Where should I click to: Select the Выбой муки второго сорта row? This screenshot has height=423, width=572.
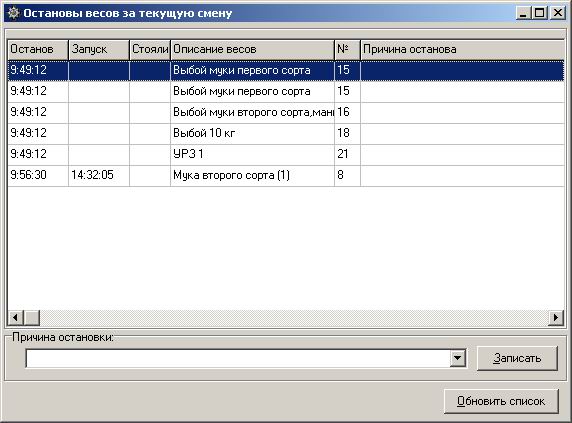pyautogui.click(x=286, y=112)
